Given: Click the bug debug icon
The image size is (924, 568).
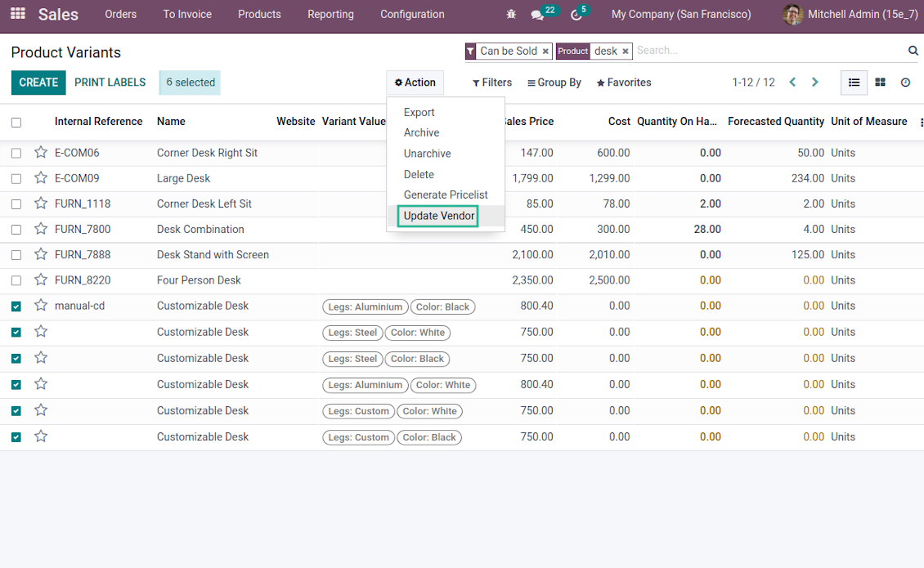Looking at the screenshot, I should (x=511, y=15).
